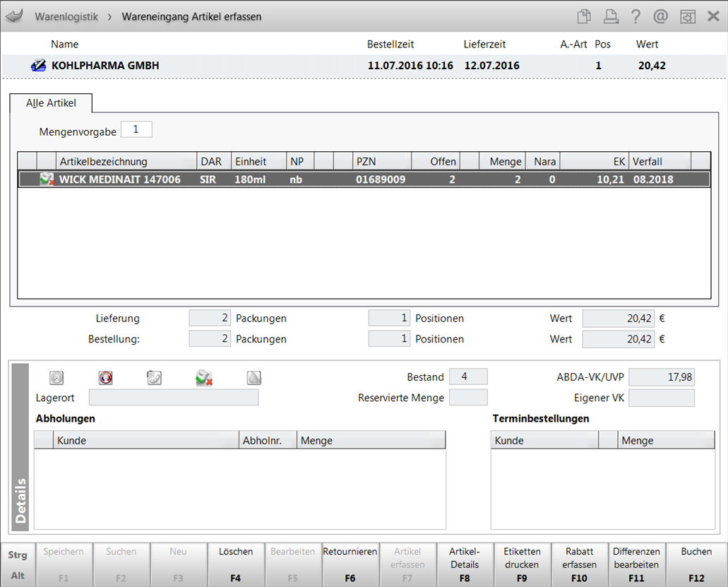Viewport: 728px width, 587px height.
Task: Select the WICK MEDINAIT 147006 row
Action: [364, 179]
